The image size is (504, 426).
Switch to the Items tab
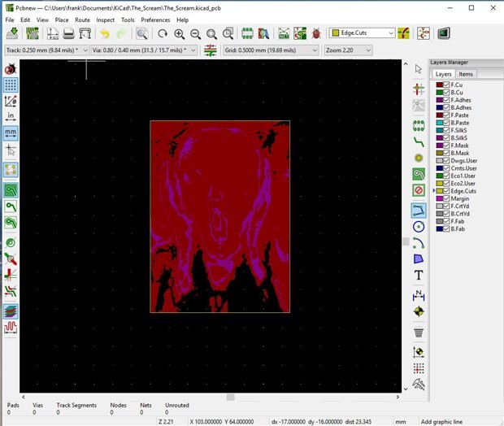466,74
